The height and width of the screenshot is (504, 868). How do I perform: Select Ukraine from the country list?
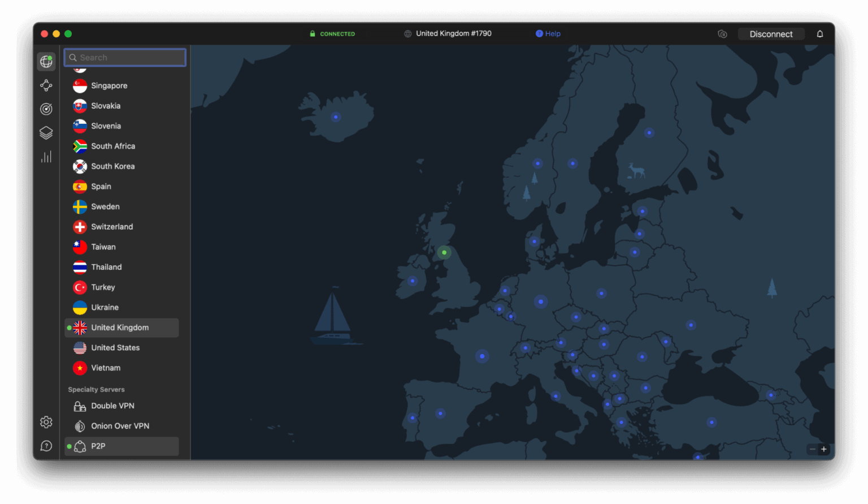(x=121, y=307)
